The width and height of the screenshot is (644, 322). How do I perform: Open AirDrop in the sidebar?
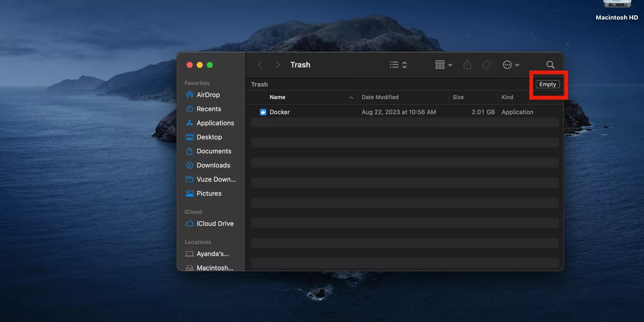point(208,95)
